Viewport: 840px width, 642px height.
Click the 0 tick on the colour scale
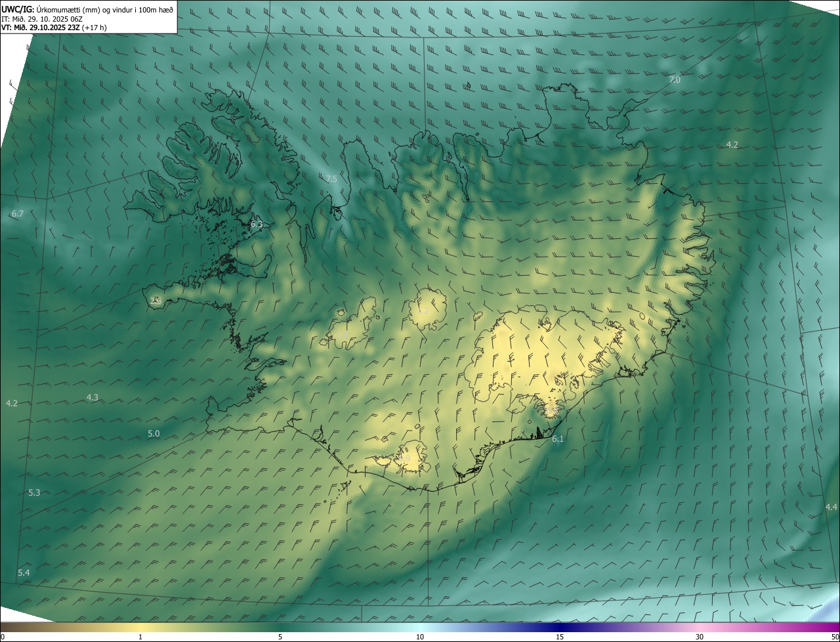(x=3, y=637)
